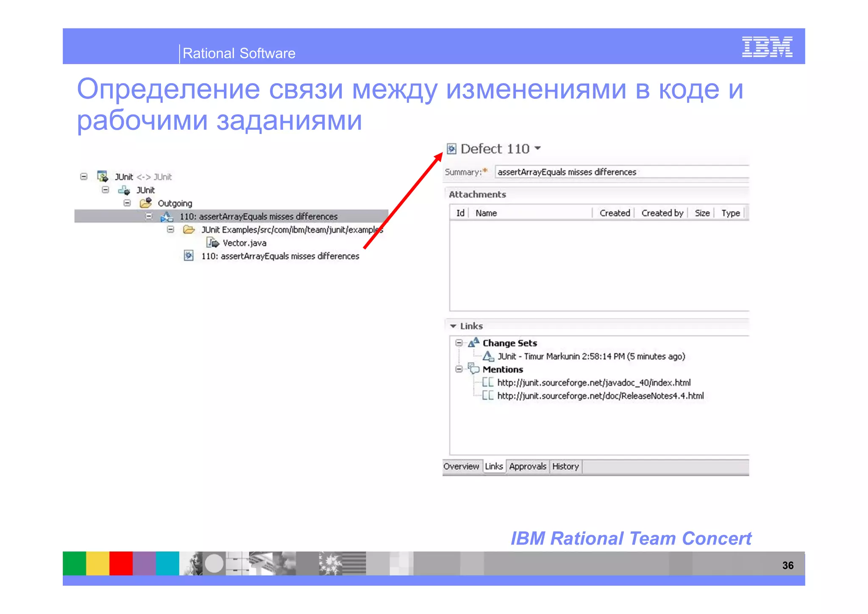Click the 'Mentions' group label
868x614 pixels.
503,369
